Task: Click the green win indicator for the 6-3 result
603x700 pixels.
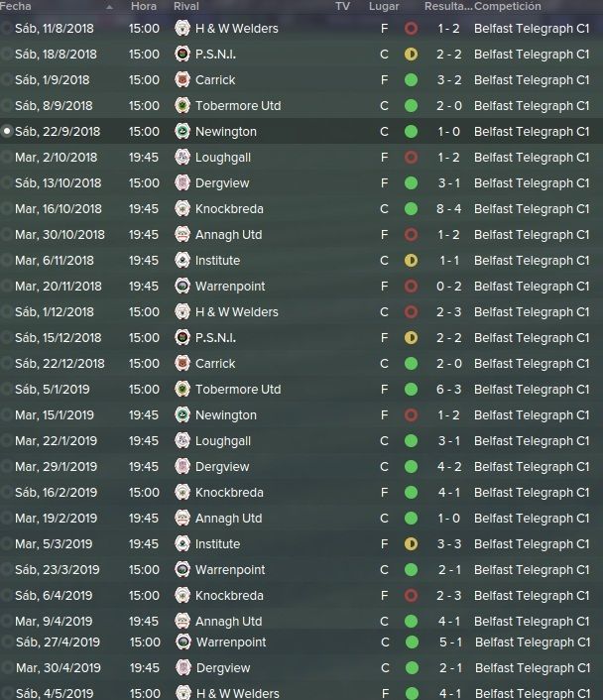Action: pyautogui.click(x=411, y=390)
